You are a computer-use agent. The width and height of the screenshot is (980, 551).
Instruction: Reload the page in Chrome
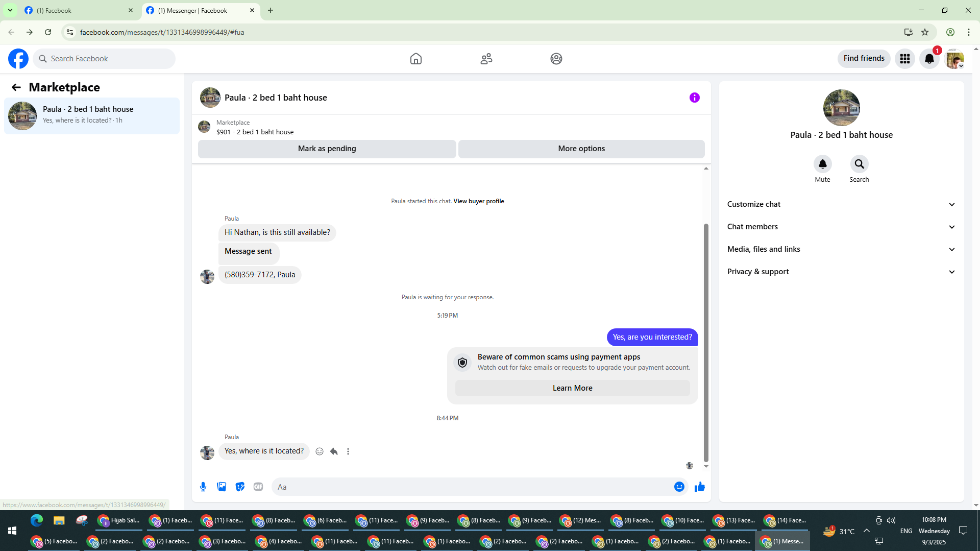coord(48,32)
